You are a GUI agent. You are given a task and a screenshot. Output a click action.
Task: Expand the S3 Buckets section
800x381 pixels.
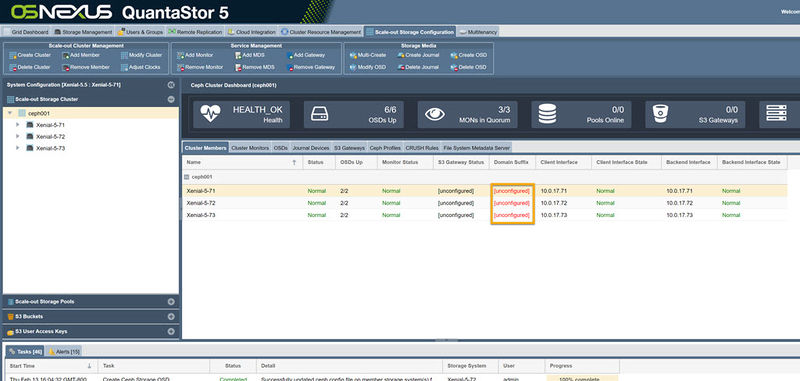(x=171, y=316)
